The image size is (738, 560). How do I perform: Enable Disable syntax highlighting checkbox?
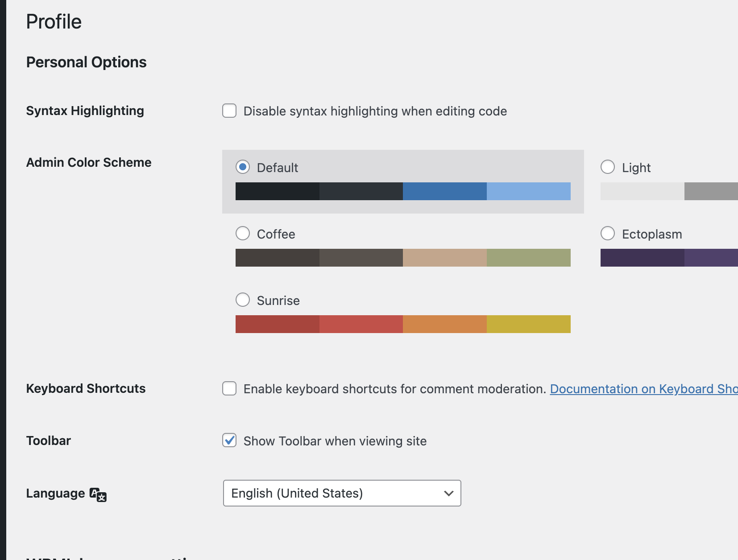pos(229,111)
